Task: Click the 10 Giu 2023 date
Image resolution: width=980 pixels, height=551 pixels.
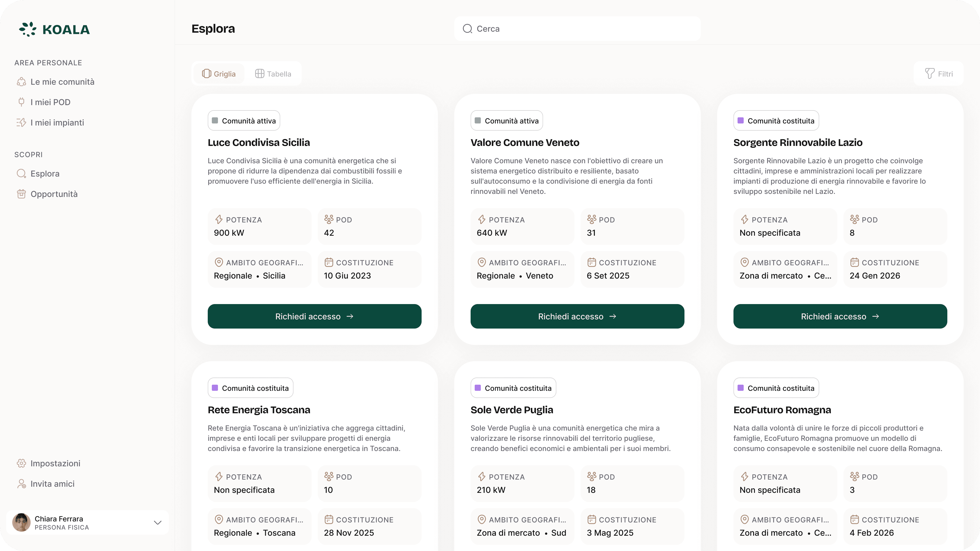Action: [x=347, y=276]
